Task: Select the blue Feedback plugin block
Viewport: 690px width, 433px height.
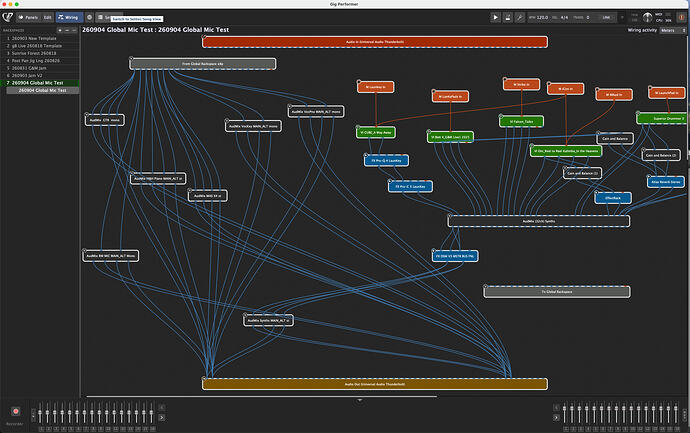Action: 613,198
